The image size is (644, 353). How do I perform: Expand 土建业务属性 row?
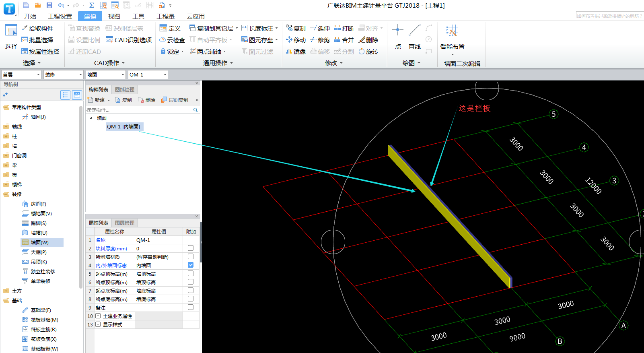click(98, 316)
